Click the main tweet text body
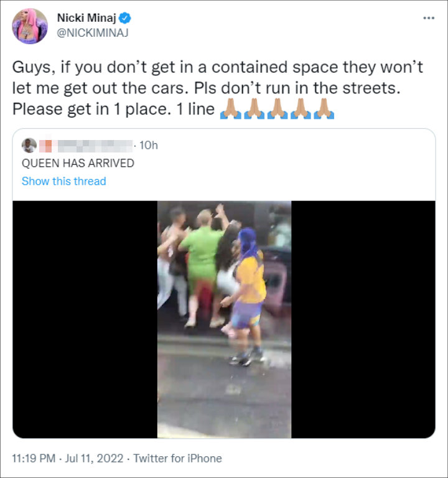Viewport: 448px width, 478px height. (x=217, y=88)
